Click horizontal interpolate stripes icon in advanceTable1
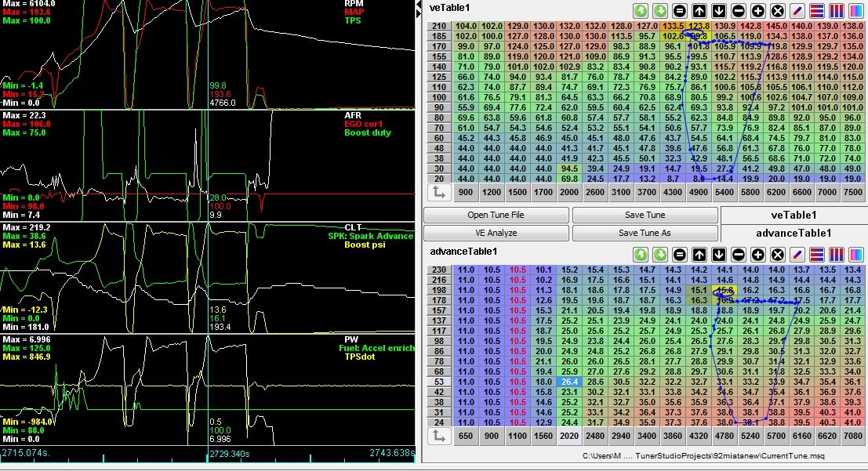The height and width of the screenshot is (471, 868). [x=816, y=255]
